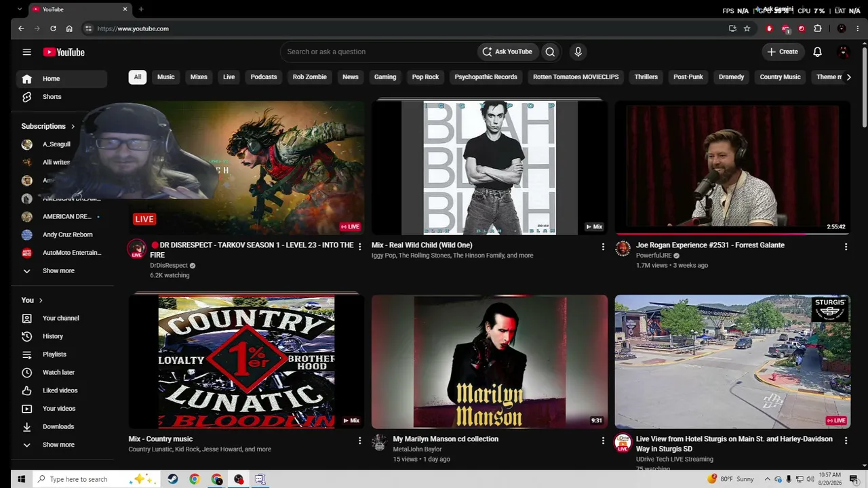Go to Home in the sidebar
This screenshot has height=488, width=868.
click(x=61, y=79)
